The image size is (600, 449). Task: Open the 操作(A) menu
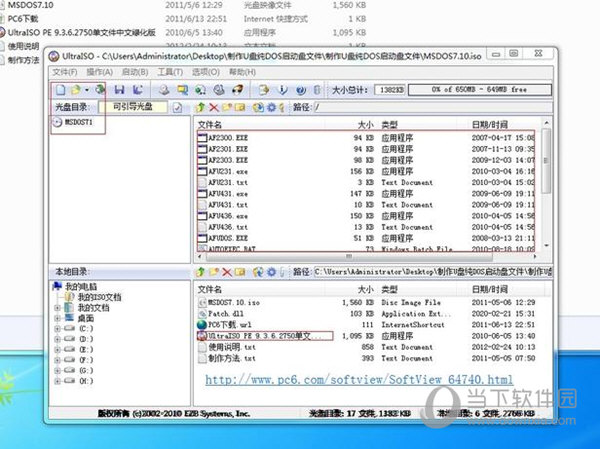click(99, 72)
